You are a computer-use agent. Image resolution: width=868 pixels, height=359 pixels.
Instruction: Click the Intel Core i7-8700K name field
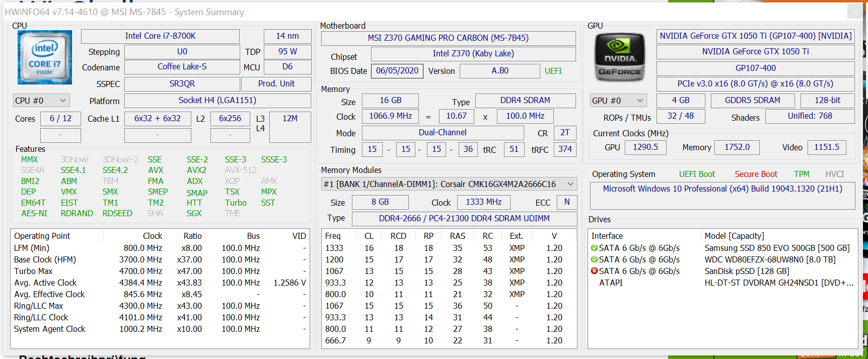tap(160, 36)
